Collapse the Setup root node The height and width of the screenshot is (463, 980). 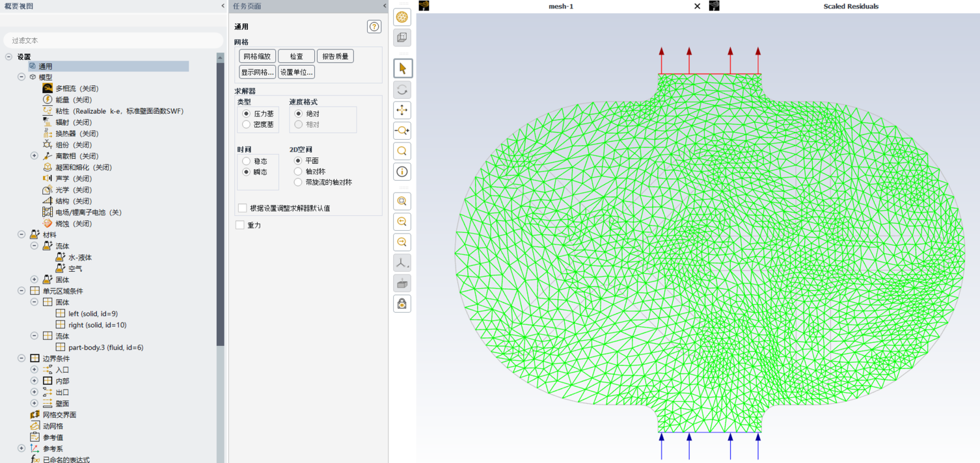[x=9, y=57]
